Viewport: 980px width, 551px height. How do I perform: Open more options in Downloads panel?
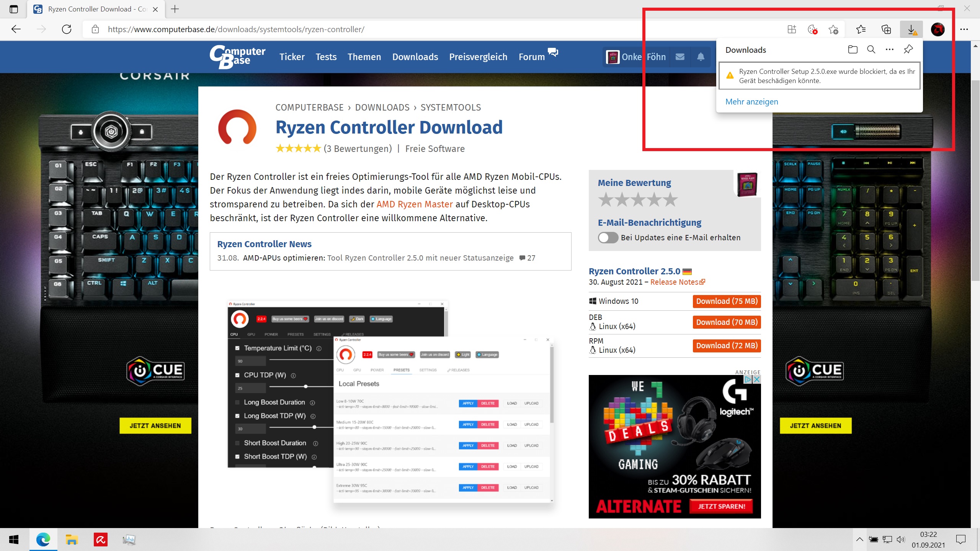click(890, 50)
